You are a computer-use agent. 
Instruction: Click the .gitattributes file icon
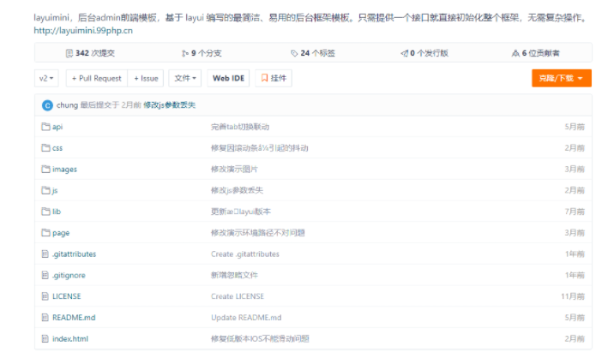[x=45, y=254]
